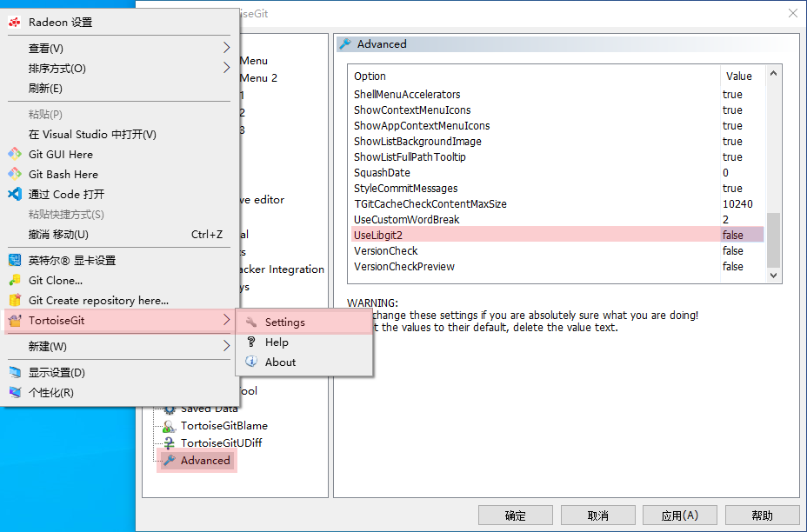This screenshot has height=532, width=807.
Task: Click the Value column header
Action: coord(744,76)
